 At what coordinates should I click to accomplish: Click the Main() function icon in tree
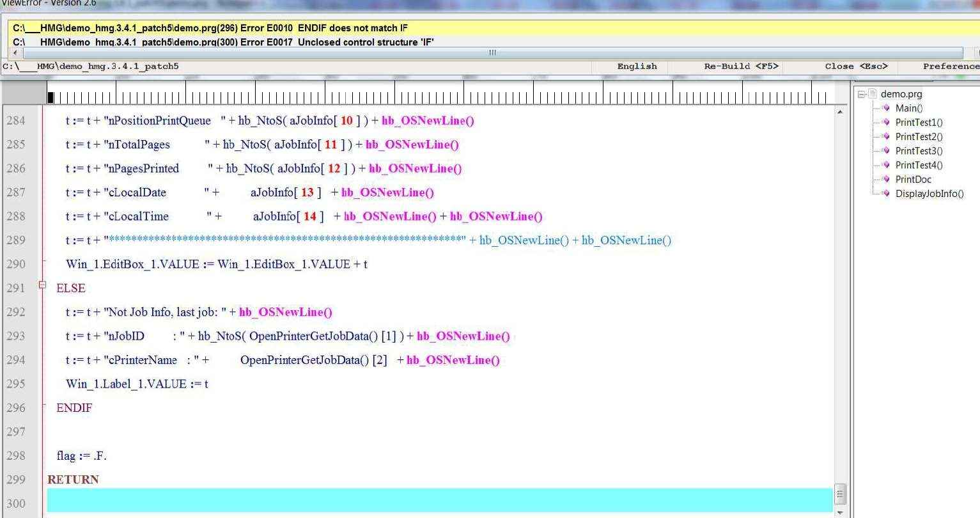click(x=886, y=108)
